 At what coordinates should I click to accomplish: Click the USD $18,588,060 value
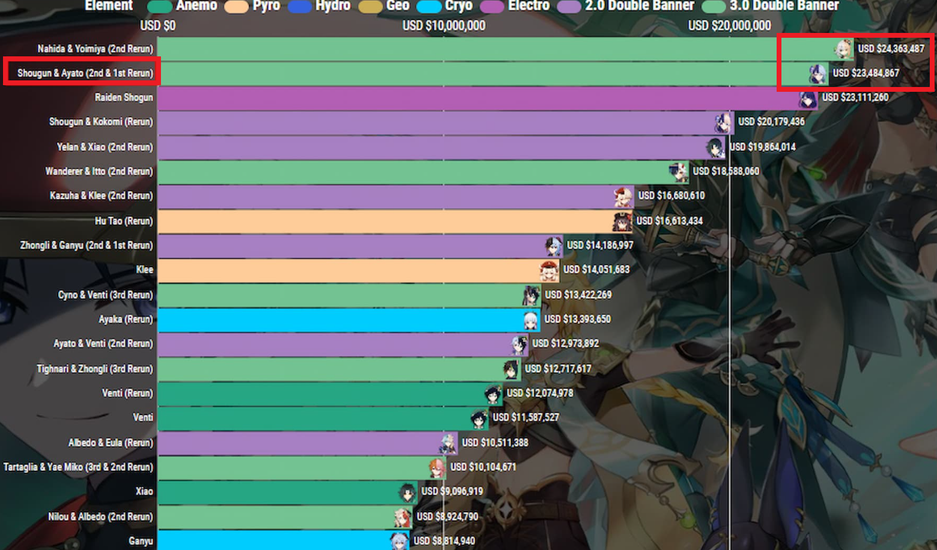point(726,172)
